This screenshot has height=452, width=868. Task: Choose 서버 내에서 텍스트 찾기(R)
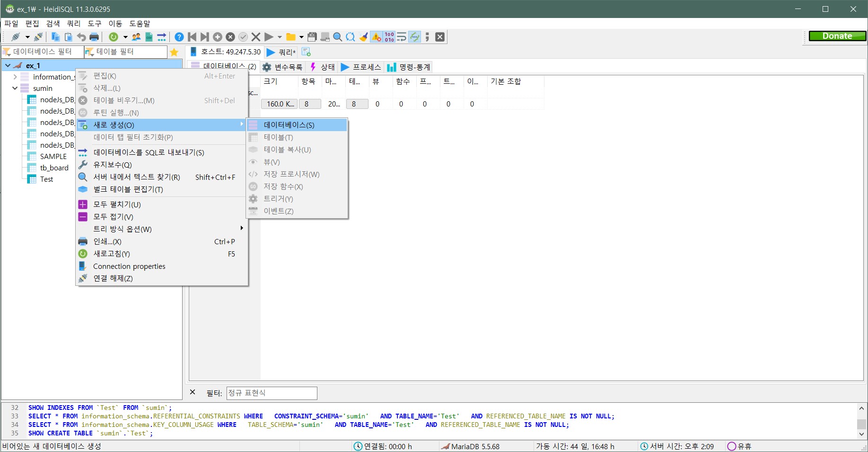[x=162, y=177]
